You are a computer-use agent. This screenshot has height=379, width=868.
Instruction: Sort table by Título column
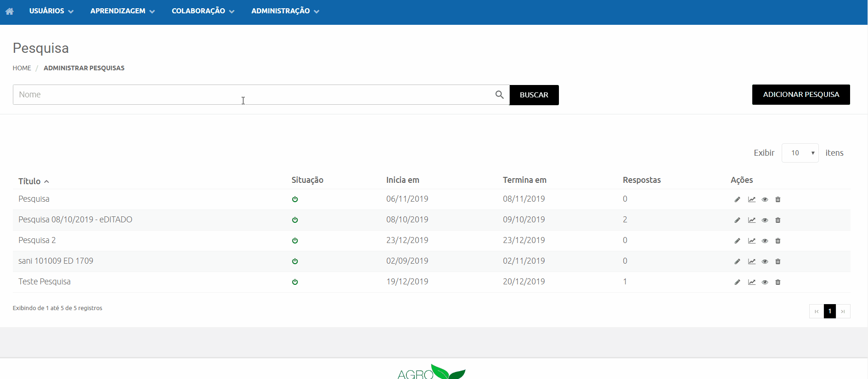coord(34,181)
